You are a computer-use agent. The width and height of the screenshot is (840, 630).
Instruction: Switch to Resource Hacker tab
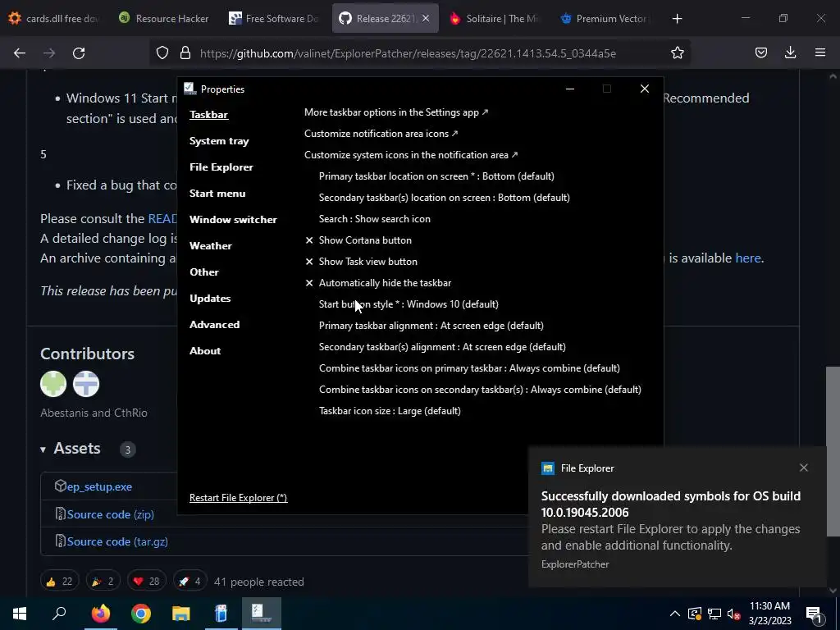pyautogui.click(x=163, y=19)
